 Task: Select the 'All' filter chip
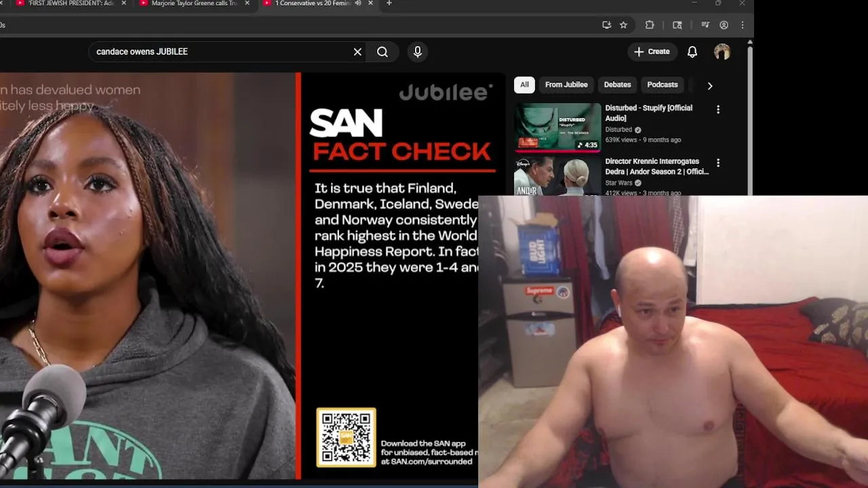click(x=524, y=85)
